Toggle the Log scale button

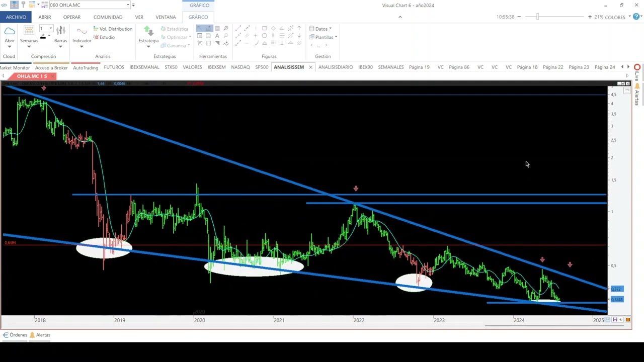[x=627, y=90]
